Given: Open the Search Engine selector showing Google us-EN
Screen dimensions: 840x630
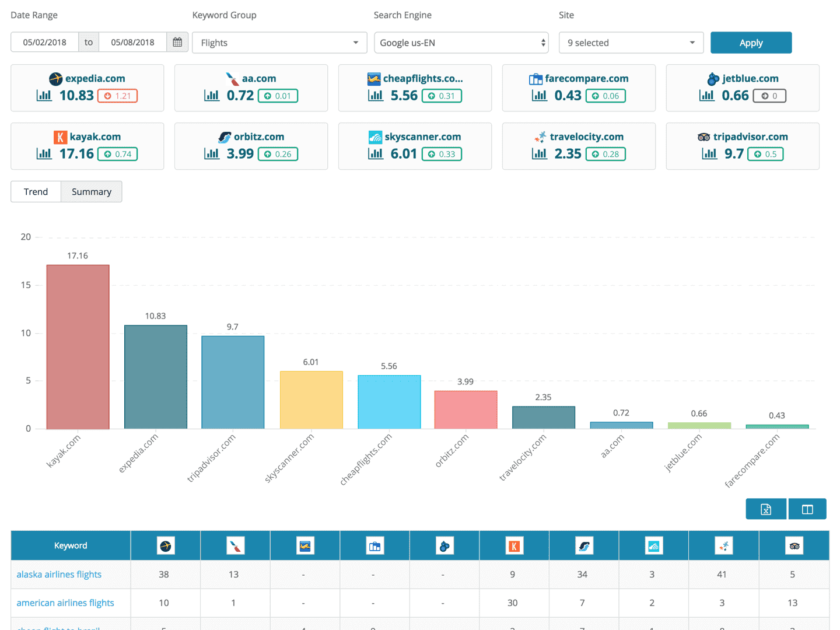Looking at the screenshot, I should click(461, 42).
